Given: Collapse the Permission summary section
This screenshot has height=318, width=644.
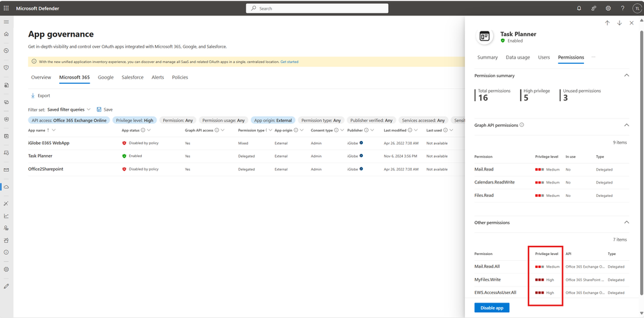Looking at the screenshot, I should click(627, 75).
